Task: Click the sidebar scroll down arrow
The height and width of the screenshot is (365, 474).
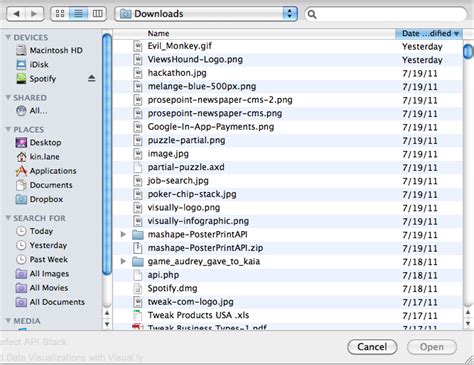Action: 107,324
